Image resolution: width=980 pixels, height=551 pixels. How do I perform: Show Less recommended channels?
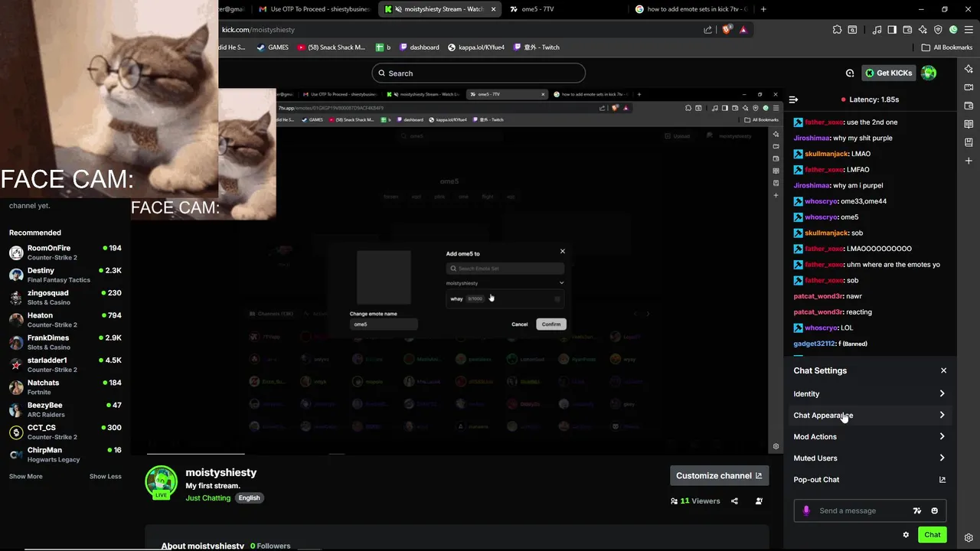pos(106,477)
